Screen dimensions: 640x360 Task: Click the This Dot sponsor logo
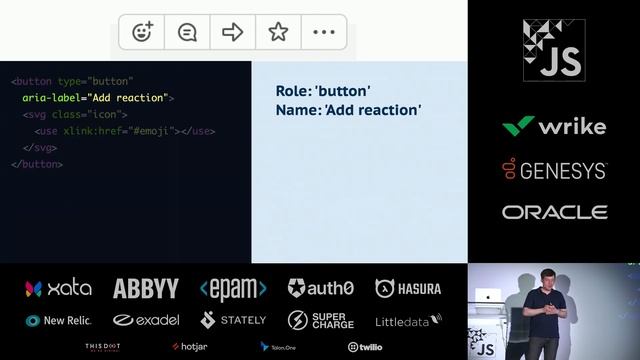point(102,347)
